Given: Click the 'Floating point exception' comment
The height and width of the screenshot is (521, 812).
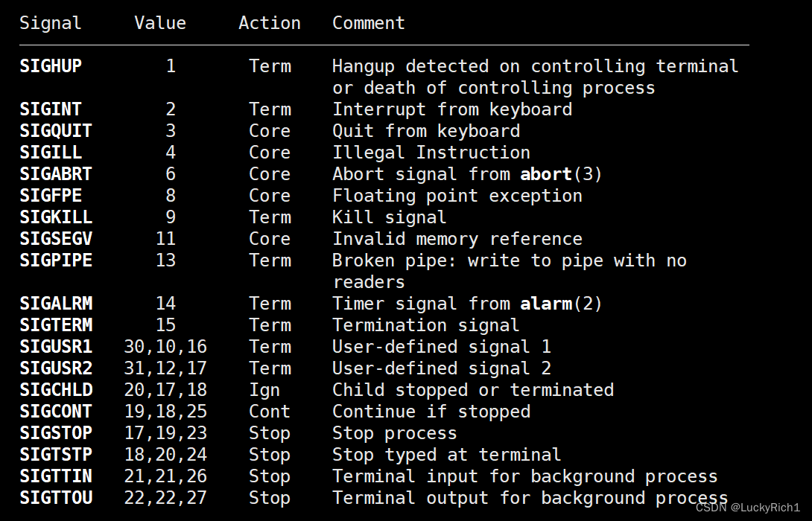Looking at the screenshot, I should click(457, 196).
